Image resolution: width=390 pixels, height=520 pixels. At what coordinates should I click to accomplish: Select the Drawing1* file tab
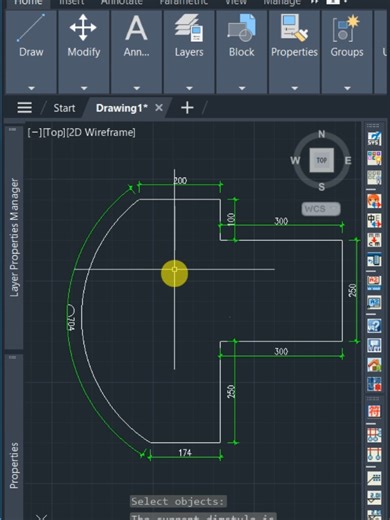pyautogui.click(x=122, y=108)
